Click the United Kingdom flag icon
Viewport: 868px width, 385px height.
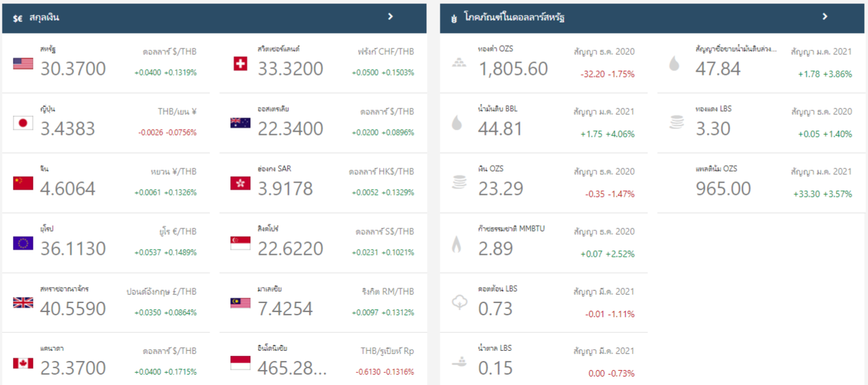tap(23, 302)
